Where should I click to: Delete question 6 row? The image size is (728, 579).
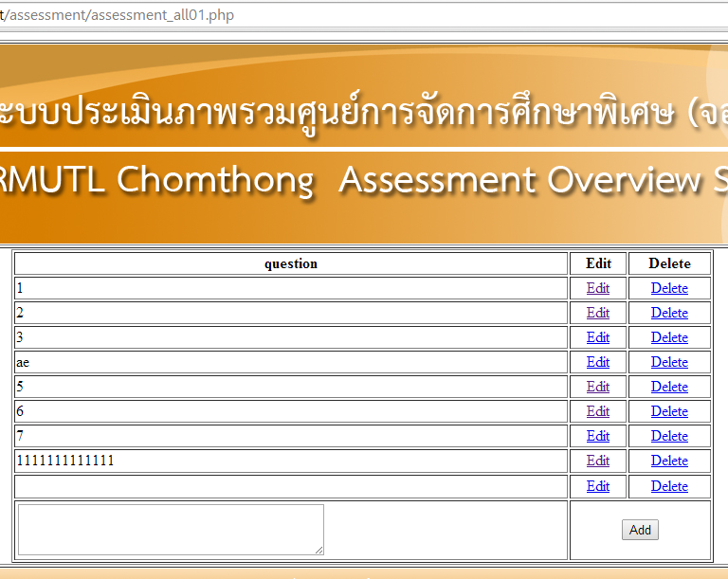[669, 411]
